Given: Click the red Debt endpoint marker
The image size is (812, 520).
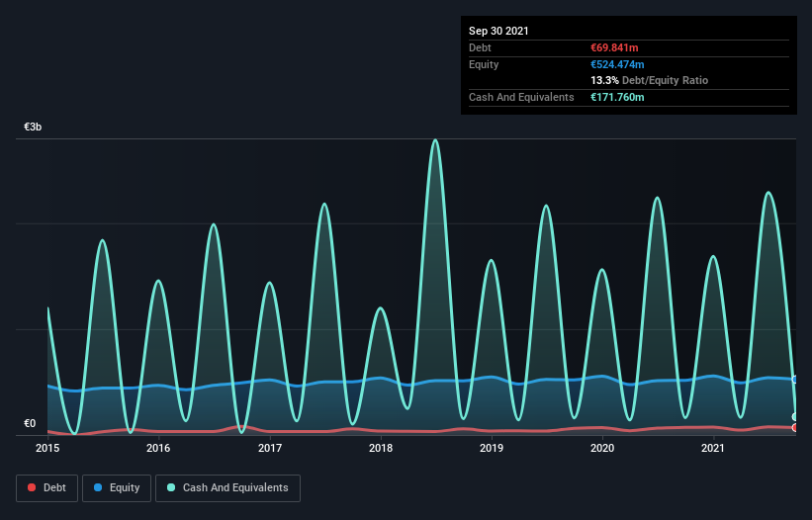Looking at the screenshot, I should [795, 427].
